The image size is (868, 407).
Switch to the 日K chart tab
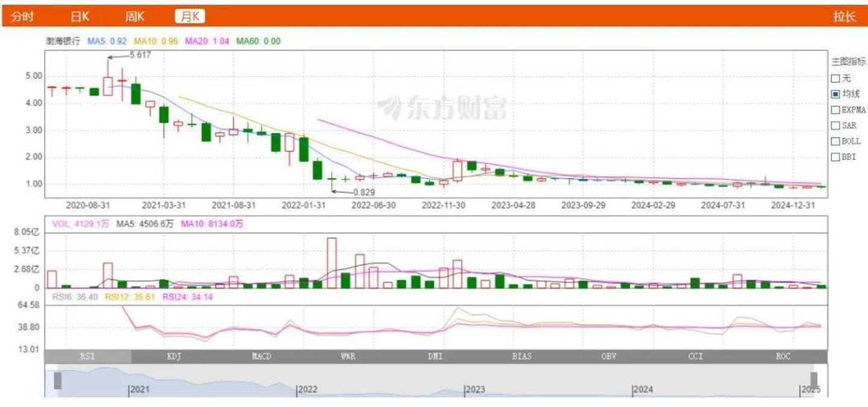coord(80,16)
